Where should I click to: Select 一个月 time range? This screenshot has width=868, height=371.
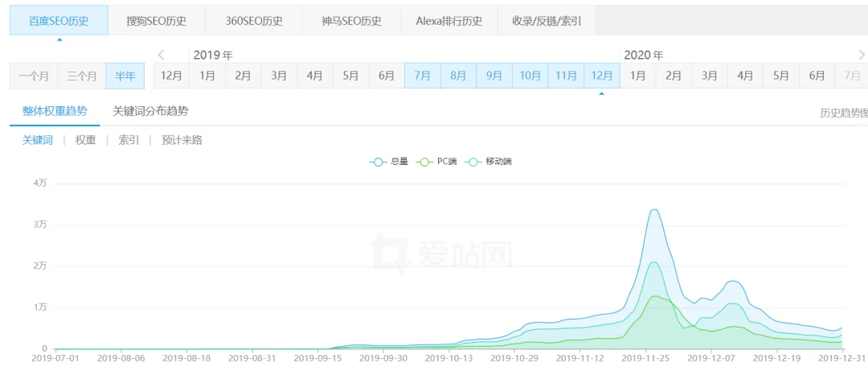(34, 76)
